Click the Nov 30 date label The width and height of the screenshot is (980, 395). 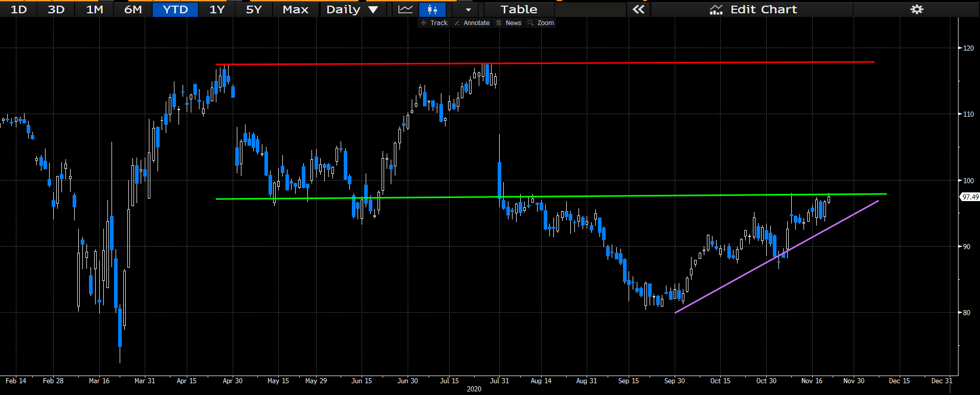pos(854,381)
